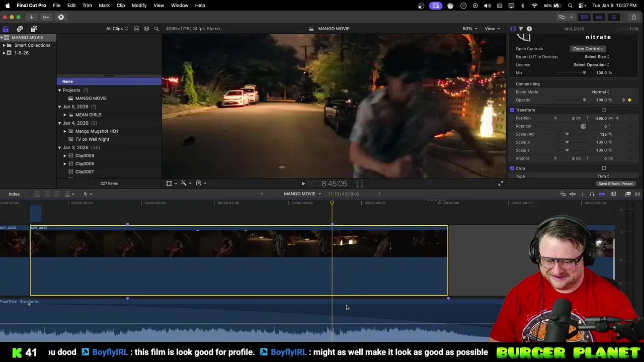Select the MEAN GIRLS project row

[x=109, y=115]
